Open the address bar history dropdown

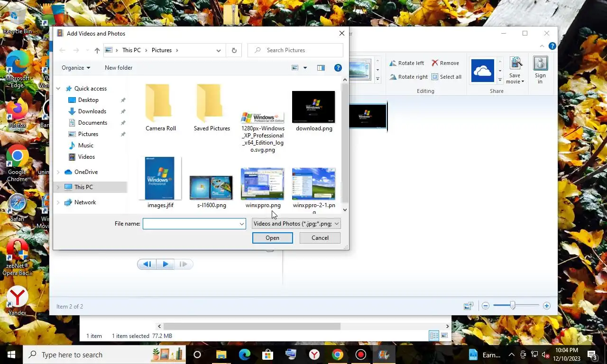point(219,50)
